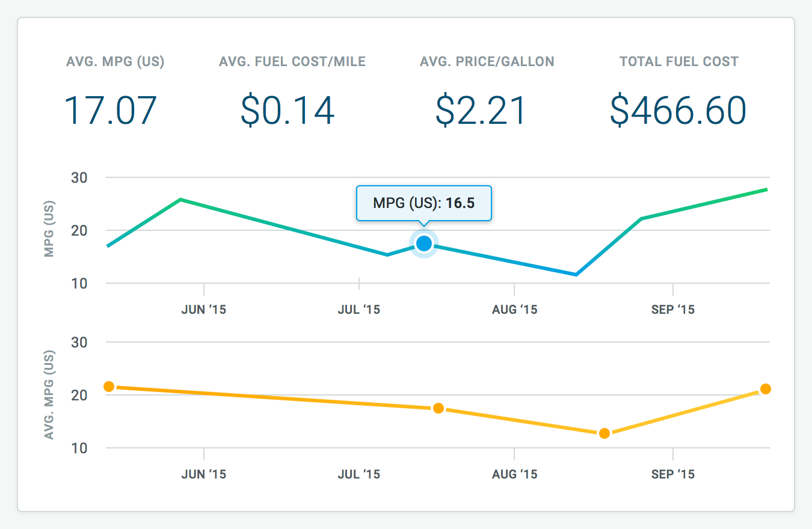Click the $2.21 price per gallon value

click(x=481, y=111)
